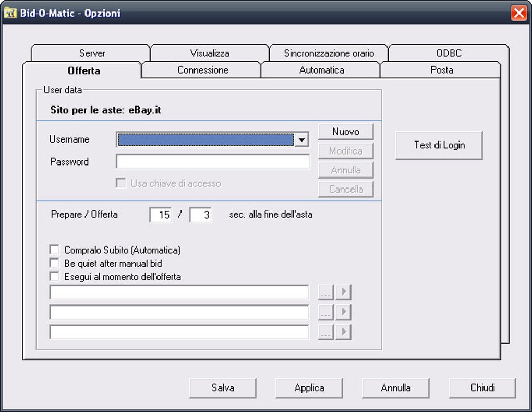The width and height of the screenshot is (532, 412).
Task: Click the Prepare seconds field showing 15
Action: 161,215
